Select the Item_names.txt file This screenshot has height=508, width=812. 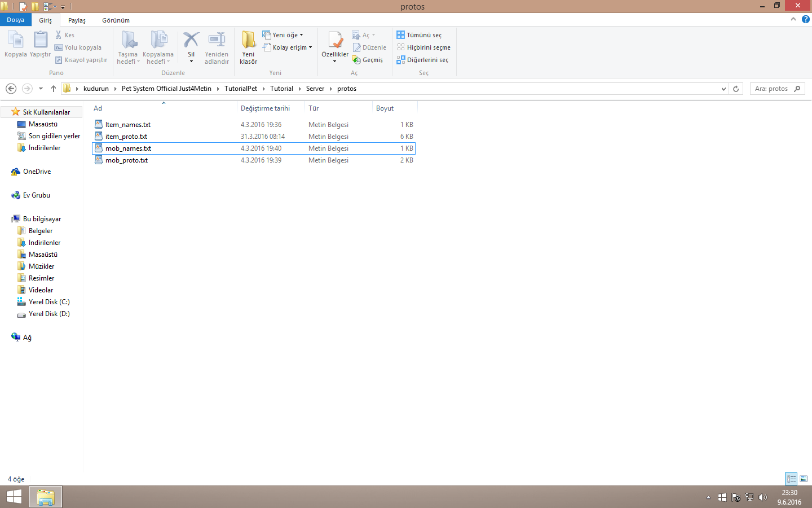click(254, 125)
